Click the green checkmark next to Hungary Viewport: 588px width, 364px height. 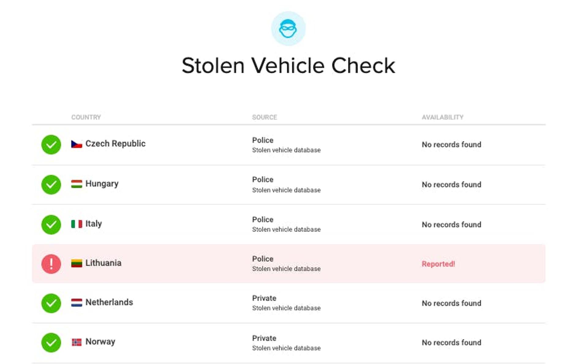coord(51,184)
